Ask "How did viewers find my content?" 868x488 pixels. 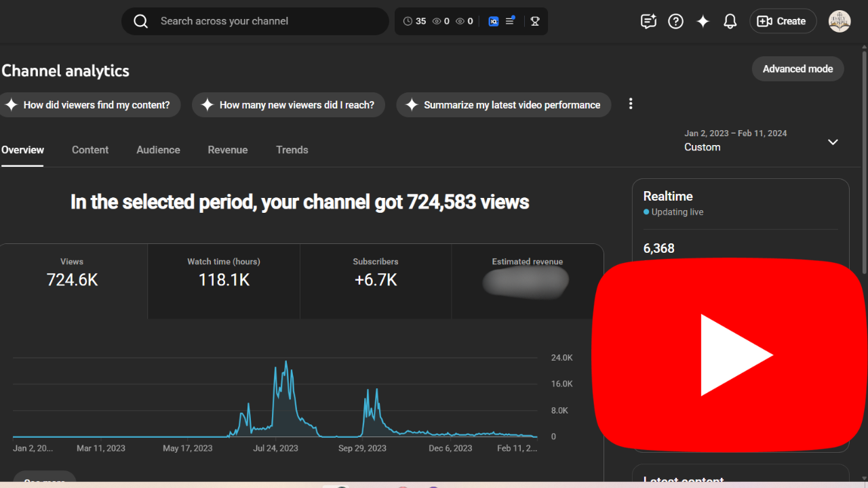[x=89, y=105]
